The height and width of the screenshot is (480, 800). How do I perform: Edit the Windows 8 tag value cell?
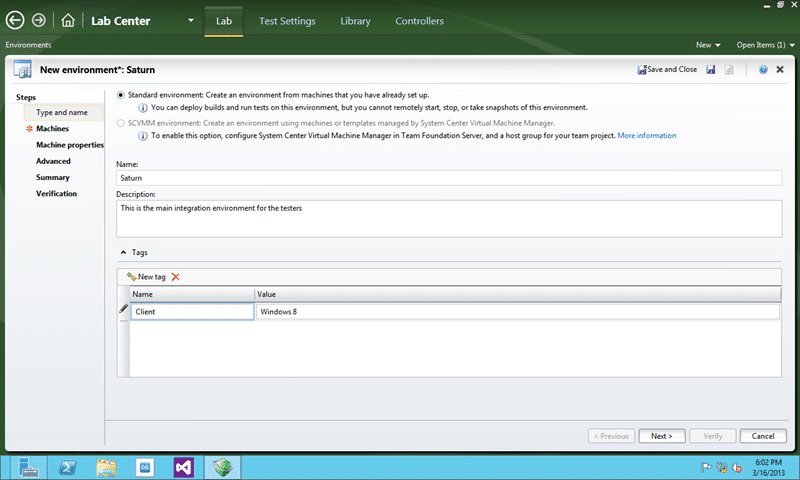518,312
